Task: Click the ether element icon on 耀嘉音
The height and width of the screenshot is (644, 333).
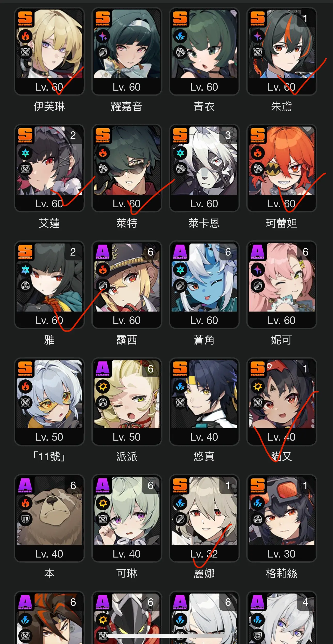Action: 103,36
